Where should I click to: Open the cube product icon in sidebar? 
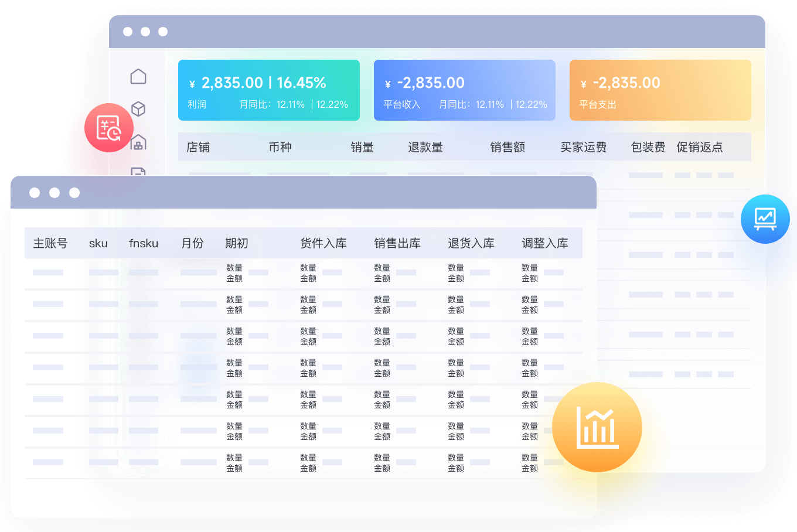pos(138,109)
